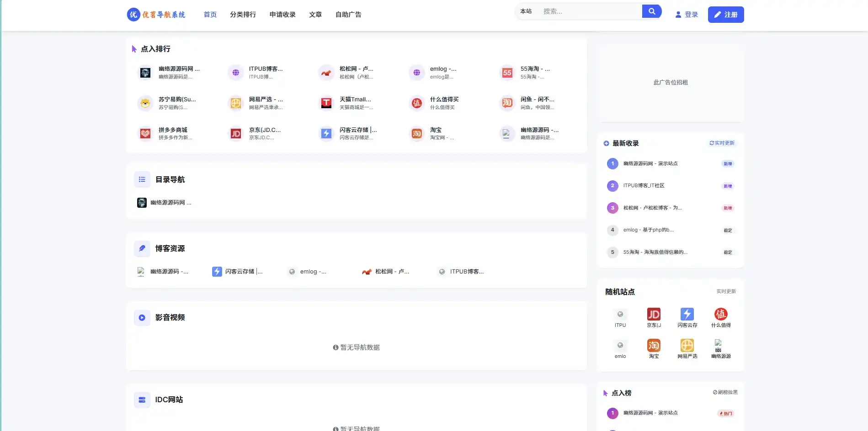The height and width of the screenshot is (431, 868).
Task: Open the 闪客云存储 icon in 点入排行
Action: [326, 133]
